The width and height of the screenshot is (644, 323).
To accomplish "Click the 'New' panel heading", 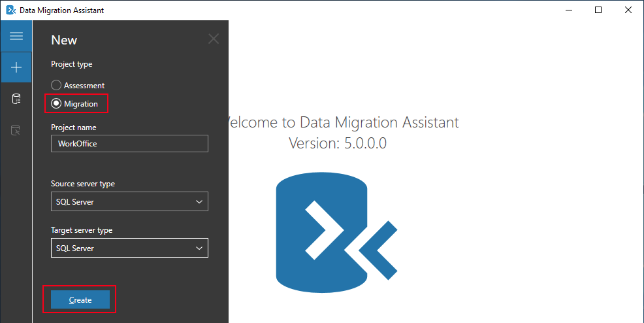I will [64, 40].
